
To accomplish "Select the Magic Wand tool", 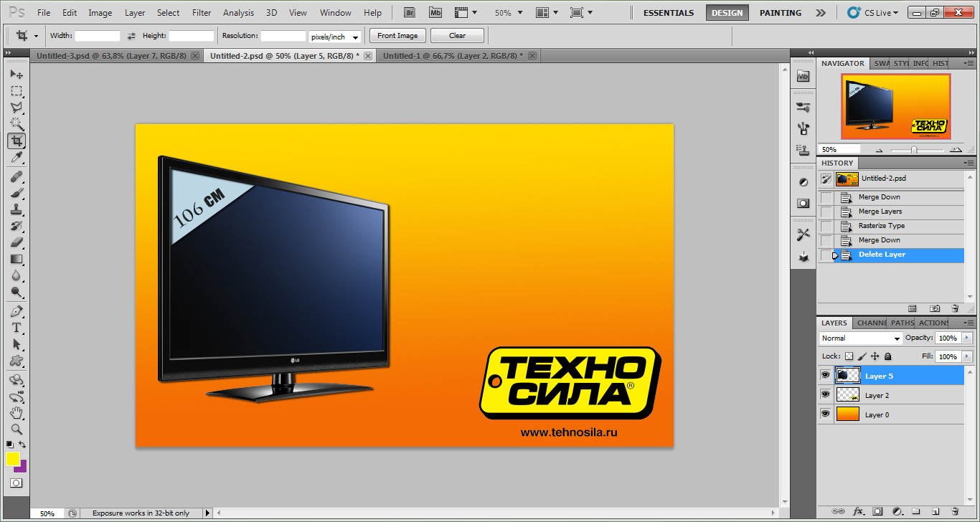I will (16, 124).
